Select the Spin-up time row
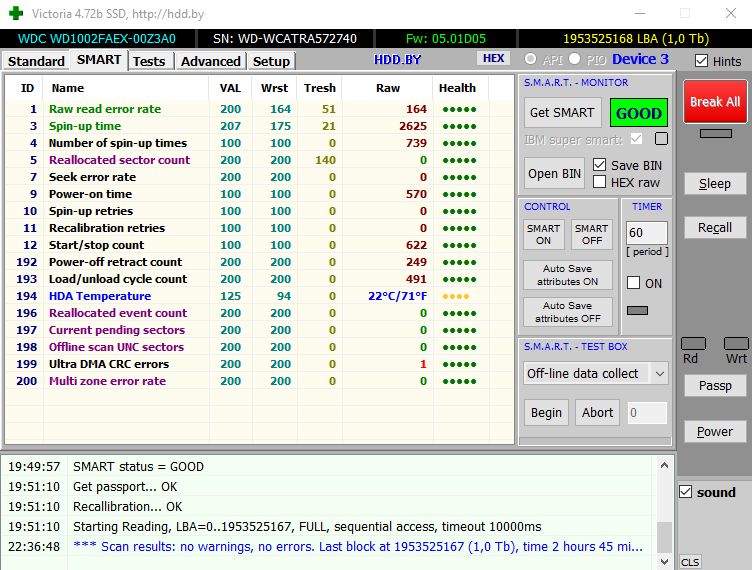This screenshot has width=752, height=570. [259, 126]
